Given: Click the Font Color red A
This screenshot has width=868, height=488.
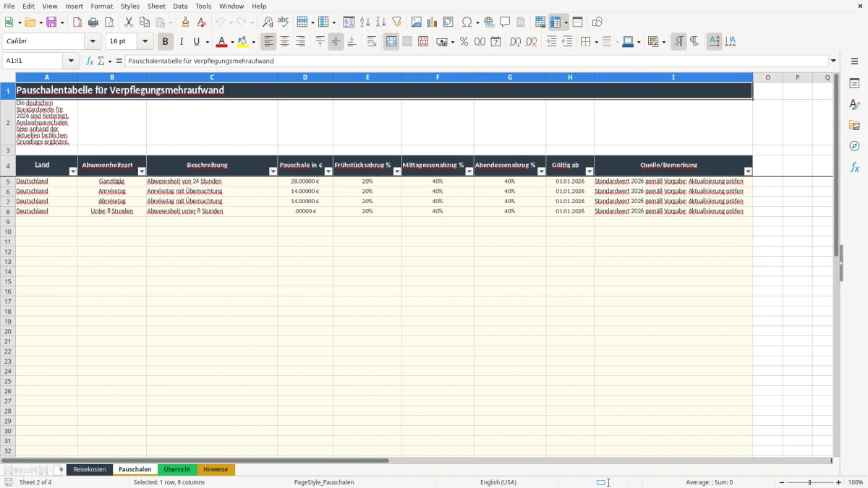Looking at the screenshot, I should point(221,42).
